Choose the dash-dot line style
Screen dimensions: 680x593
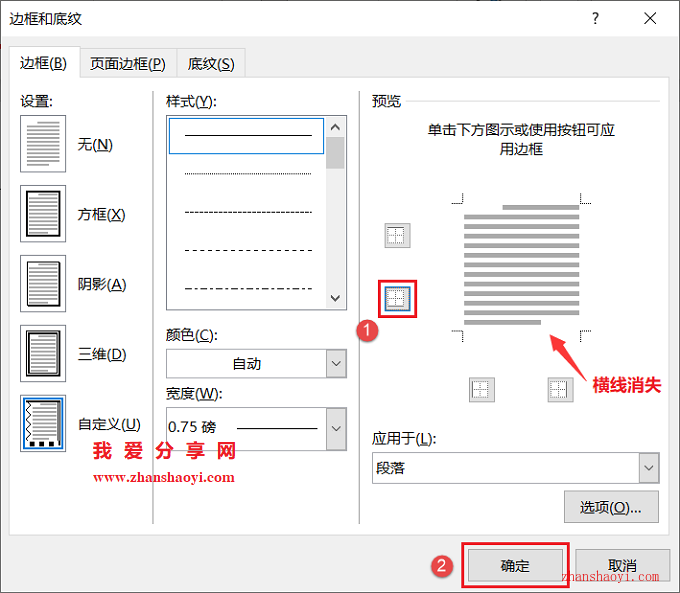248,288
